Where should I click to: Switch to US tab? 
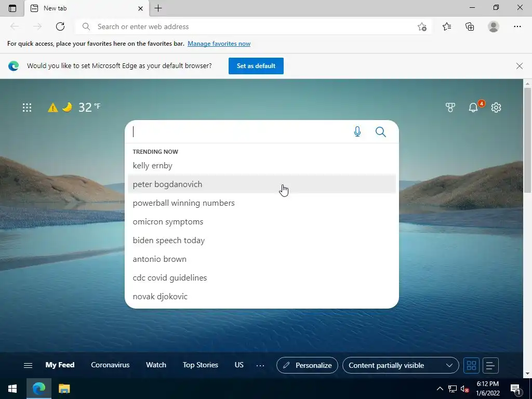click(x=239, y=365)
